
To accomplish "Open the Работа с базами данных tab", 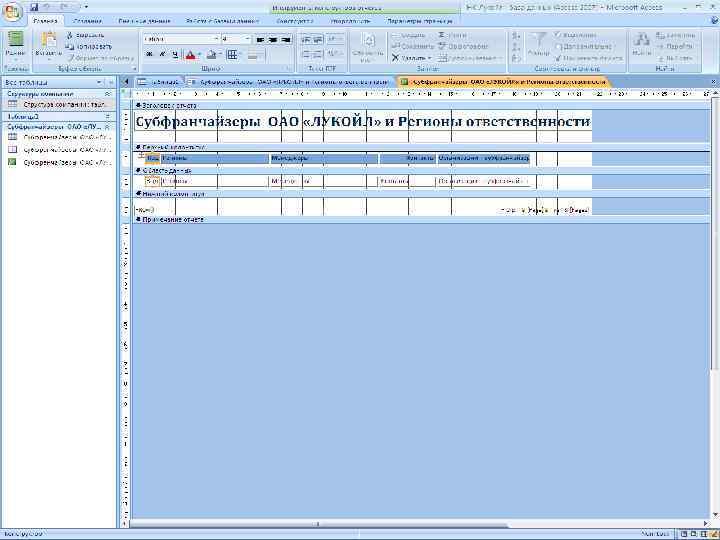I will point(222,21).
